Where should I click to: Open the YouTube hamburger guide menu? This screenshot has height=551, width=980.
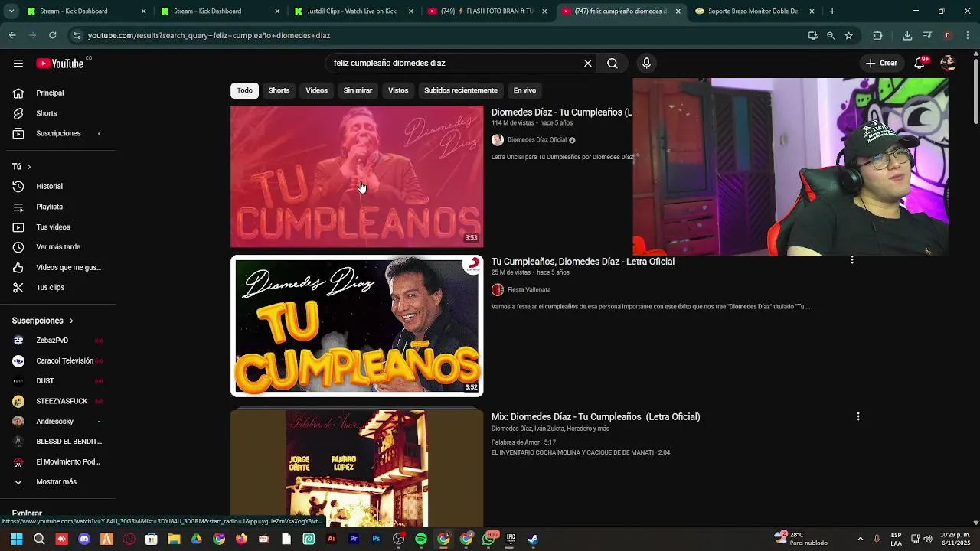pos(18,64)
